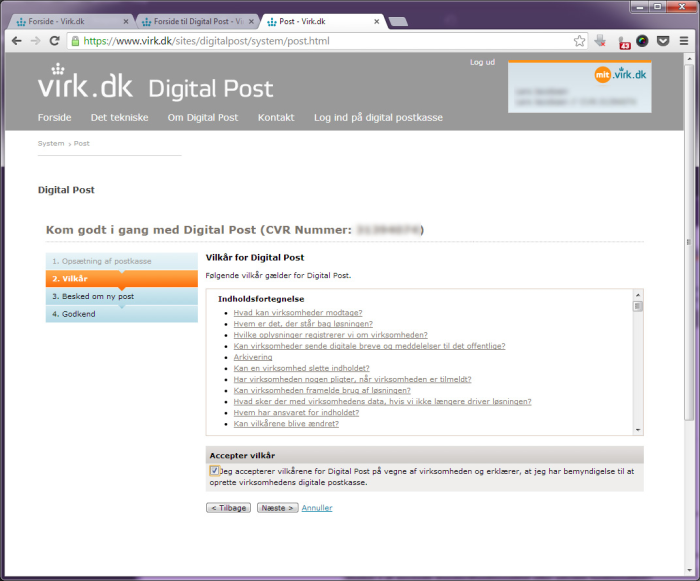Select step '4. Godkend' in wizard
700x581 pixels.
click(121, 314)
